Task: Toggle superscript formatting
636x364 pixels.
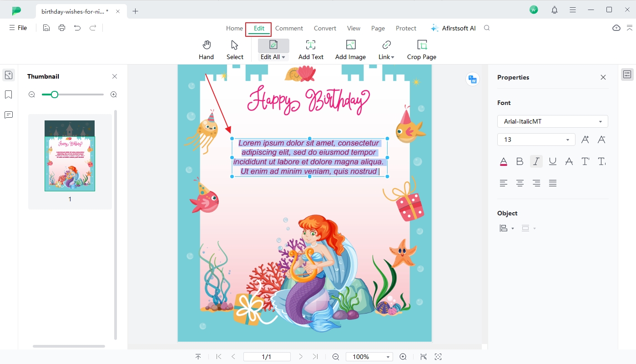Action: click(586, 161)
